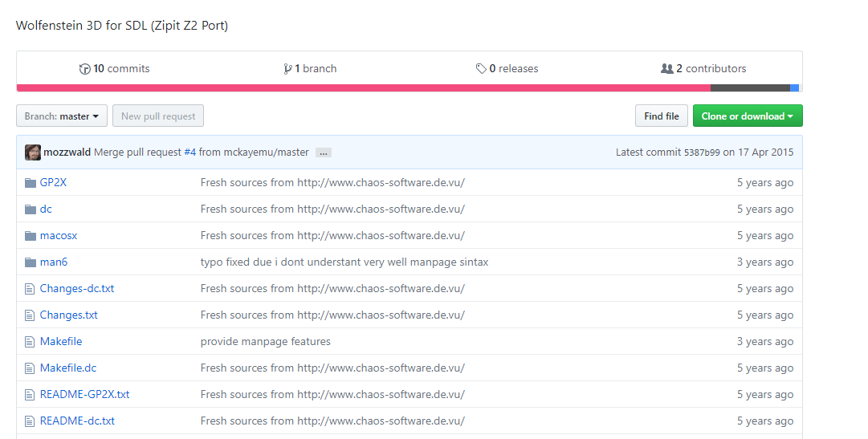868x439 pixels.
Task: Open the Branch: master dropdown
Action: coord(62,116)
